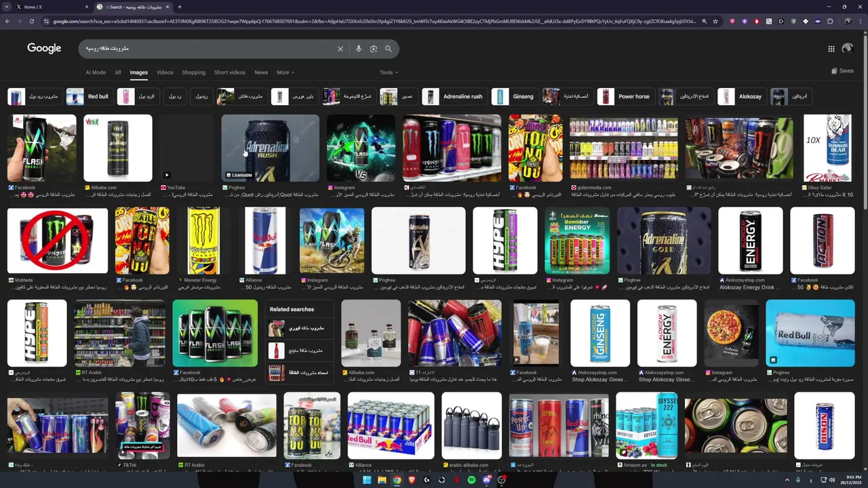The height and width of the screenshot is (488, 868).
Task: Open the Adrenaline Gold can image
Action: click(664, 241)
